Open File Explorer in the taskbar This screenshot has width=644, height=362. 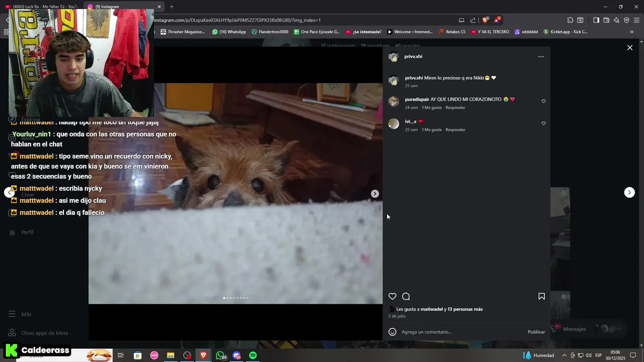171,355
